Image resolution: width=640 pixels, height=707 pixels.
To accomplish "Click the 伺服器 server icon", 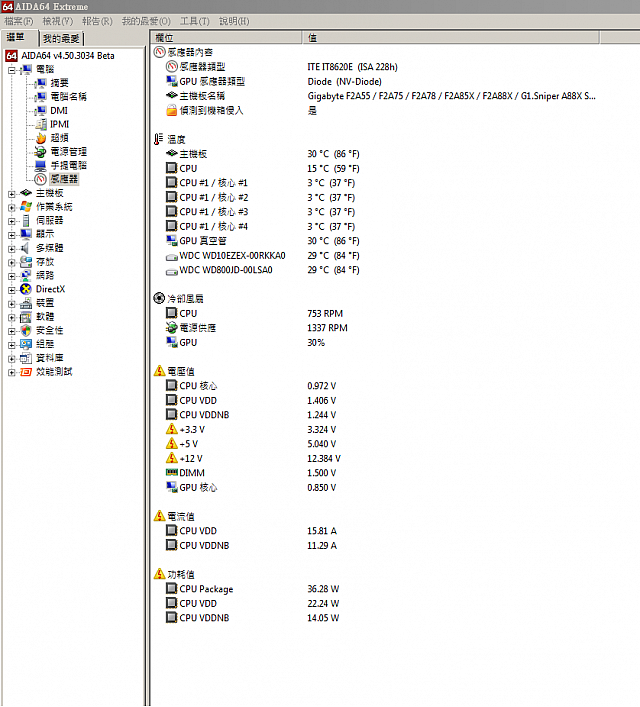I will tap(26, 221).
